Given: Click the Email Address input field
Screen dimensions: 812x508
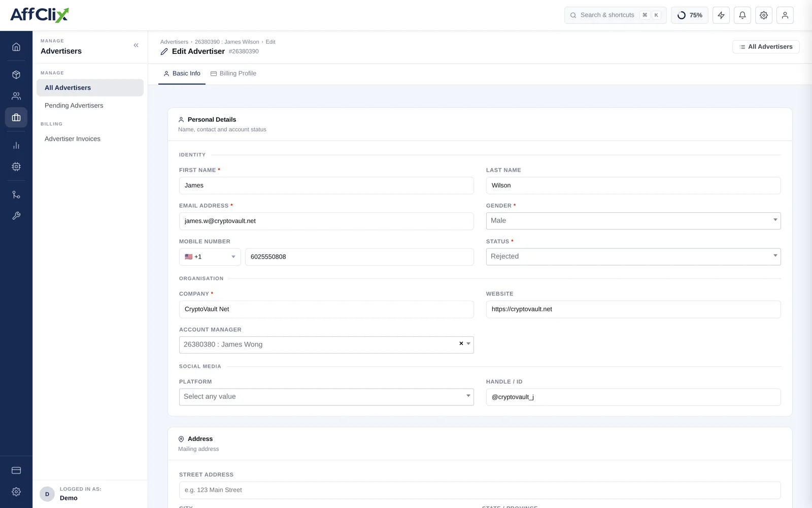Looking at the screenshot, I should click(326, 221).
